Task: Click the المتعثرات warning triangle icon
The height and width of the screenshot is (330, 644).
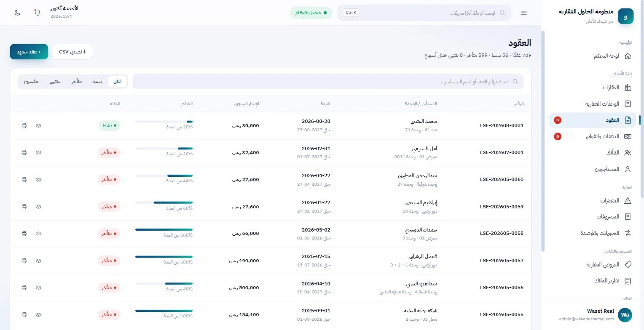Action: [628, 201]
